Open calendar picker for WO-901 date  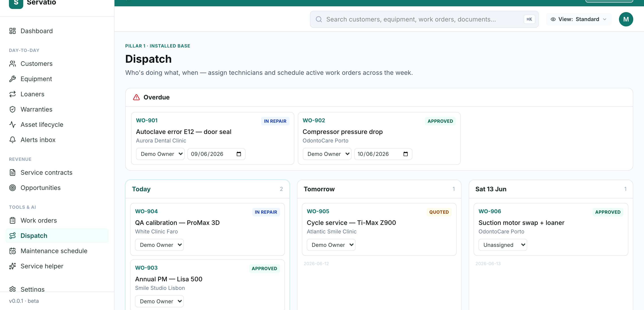point(239,154)
